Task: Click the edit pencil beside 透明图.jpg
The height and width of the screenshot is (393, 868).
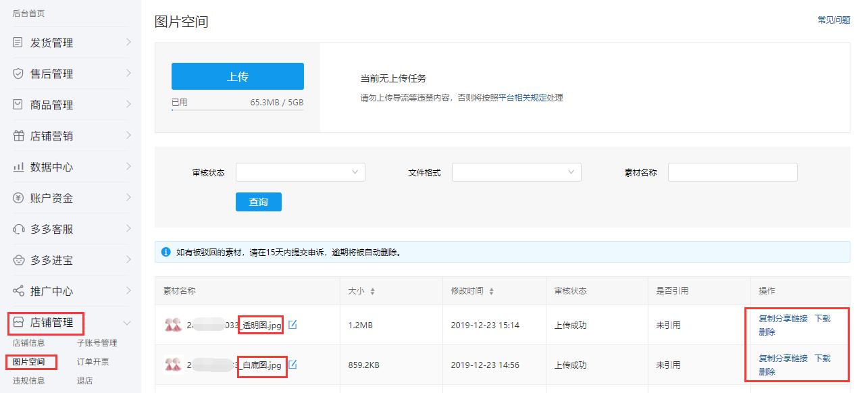Action: tap(292, 325)
